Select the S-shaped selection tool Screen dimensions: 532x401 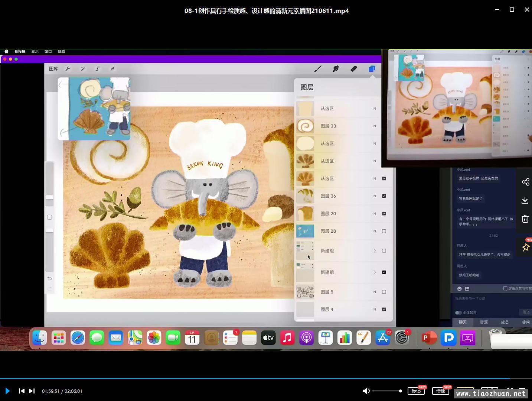pos(98,69)
